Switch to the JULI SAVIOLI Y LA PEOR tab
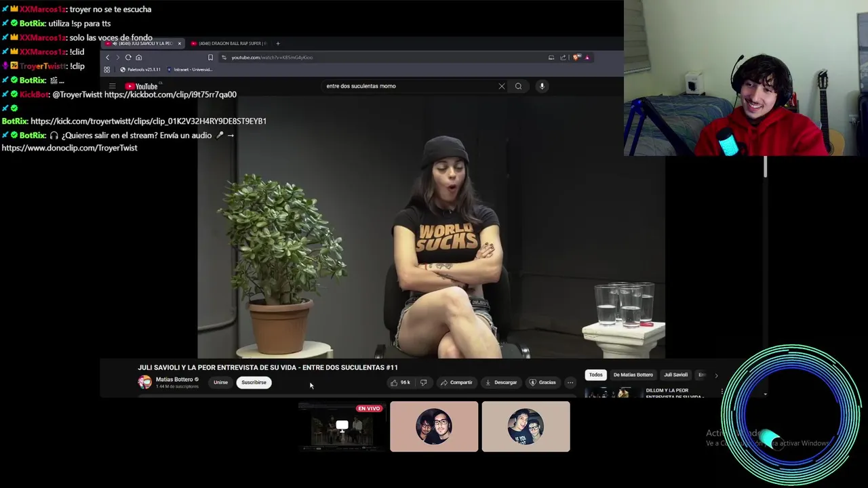 142,43
